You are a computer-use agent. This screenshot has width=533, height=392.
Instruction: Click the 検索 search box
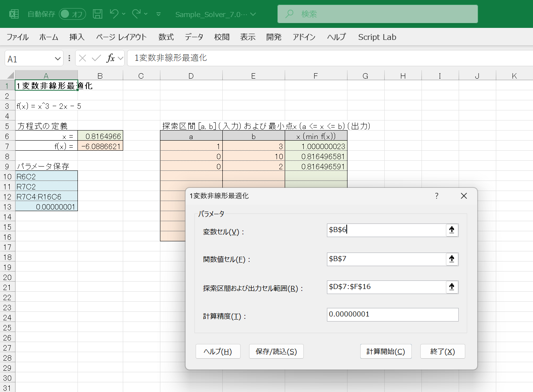pos(377,14)
